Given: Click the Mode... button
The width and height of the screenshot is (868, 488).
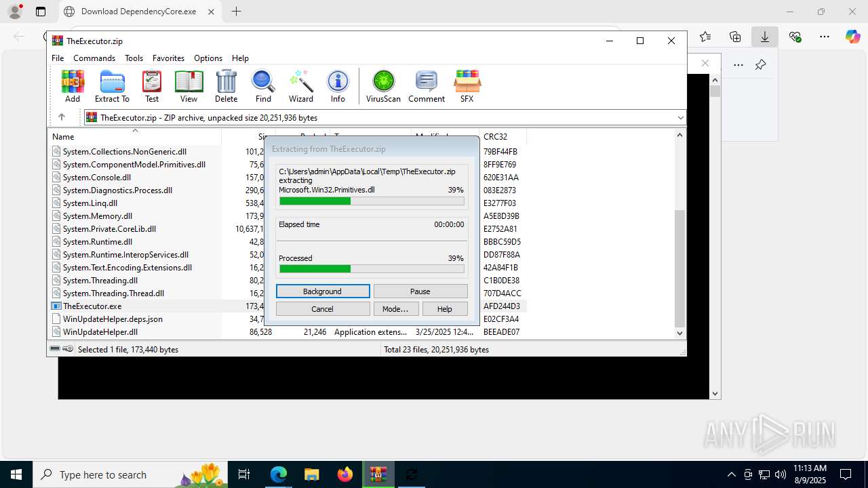Looking at the screenshot, I should tap(395, 308).
